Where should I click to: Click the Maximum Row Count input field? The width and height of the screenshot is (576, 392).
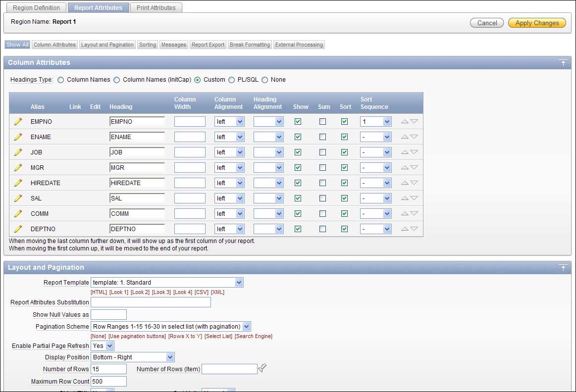pyautogui.click(x=108, y=381)
